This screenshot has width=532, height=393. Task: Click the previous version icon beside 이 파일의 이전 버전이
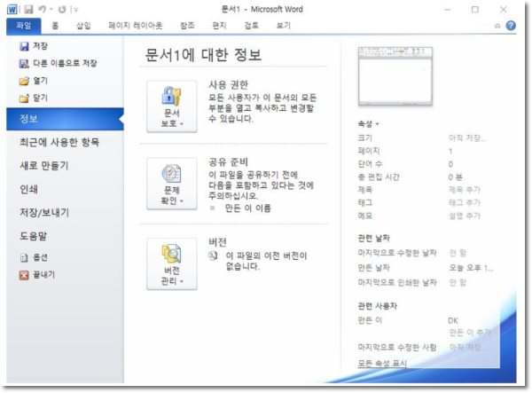tap(213, 255)
